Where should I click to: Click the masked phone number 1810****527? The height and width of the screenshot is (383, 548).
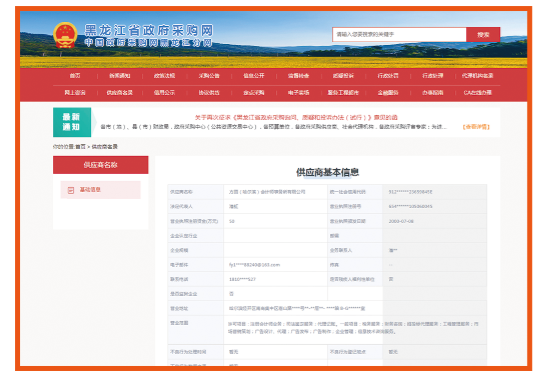[x=243, y=279]
